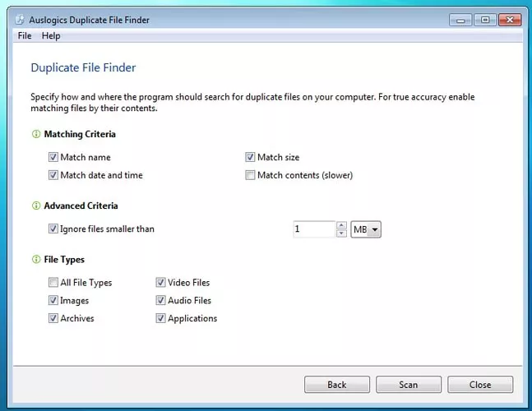Click the Advanced Criteria section title
This screenshot has width=532, height=411.
tap(81, 205)
